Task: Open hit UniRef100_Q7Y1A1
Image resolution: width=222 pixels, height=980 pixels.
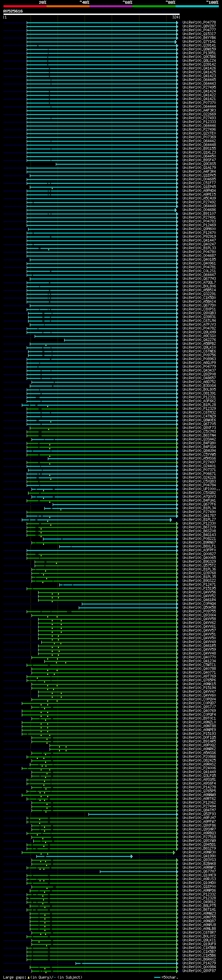Action: pyautogui.click(x=199, y=41)
